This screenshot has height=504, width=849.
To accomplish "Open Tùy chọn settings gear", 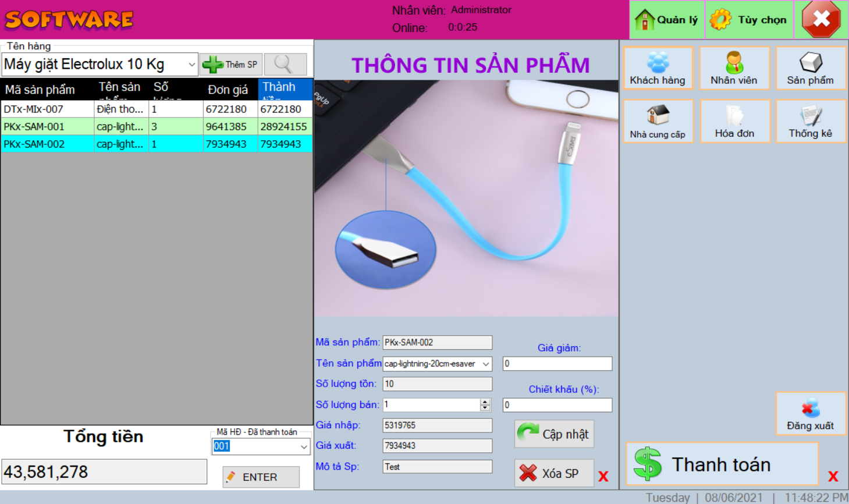I will 749,20.
